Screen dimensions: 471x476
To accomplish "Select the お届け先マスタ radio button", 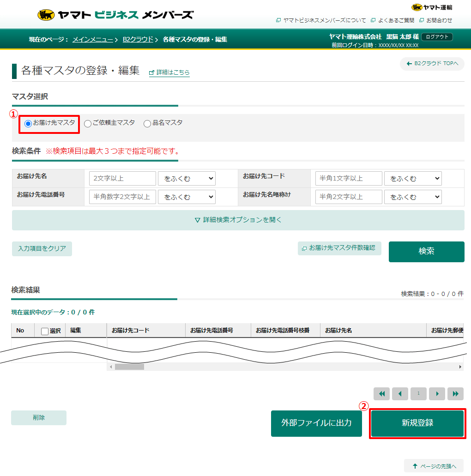I will tap(29, 124).
